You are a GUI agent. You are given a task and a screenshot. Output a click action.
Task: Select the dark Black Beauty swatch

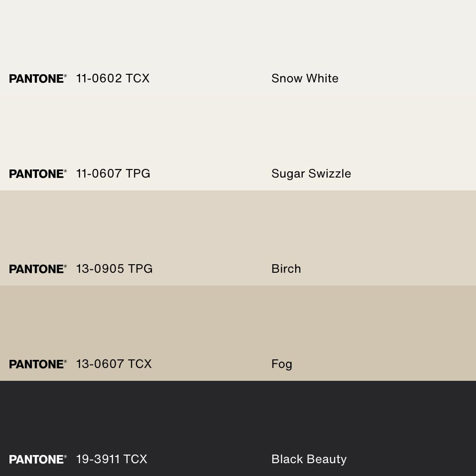[238, 419]
